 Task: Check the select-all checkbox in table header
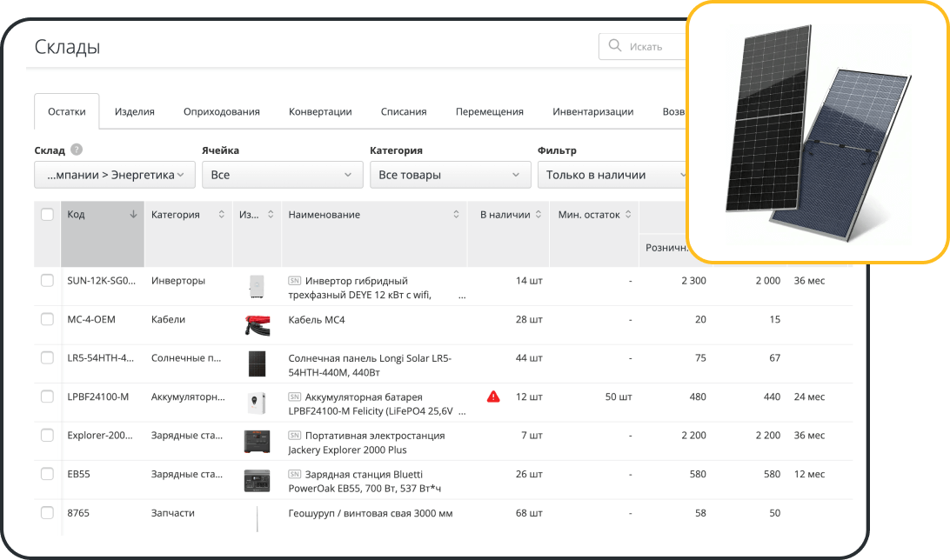(x=47, y=213)
